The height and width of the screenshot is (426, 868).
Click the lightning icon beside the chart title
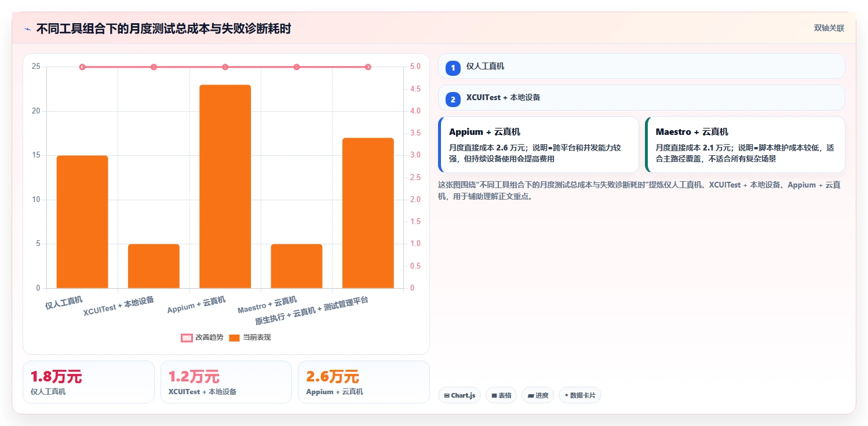click(27, 28)
